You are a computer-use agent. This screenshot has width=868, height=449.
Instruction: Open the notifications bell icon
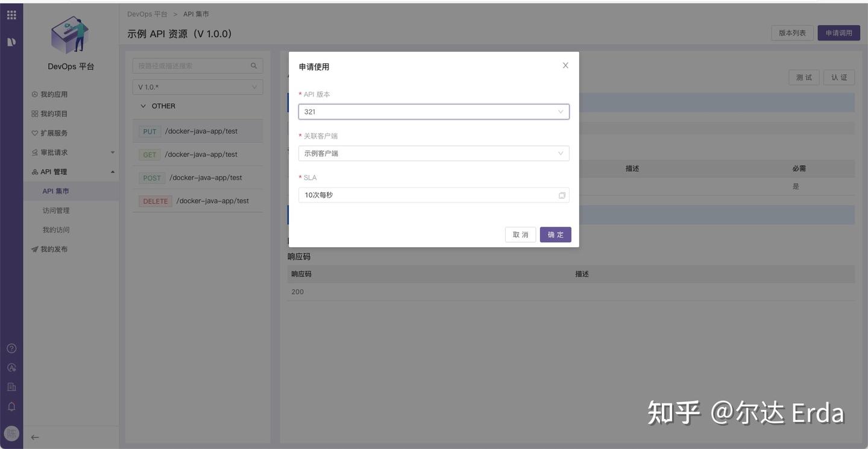[x=11, y=407]
